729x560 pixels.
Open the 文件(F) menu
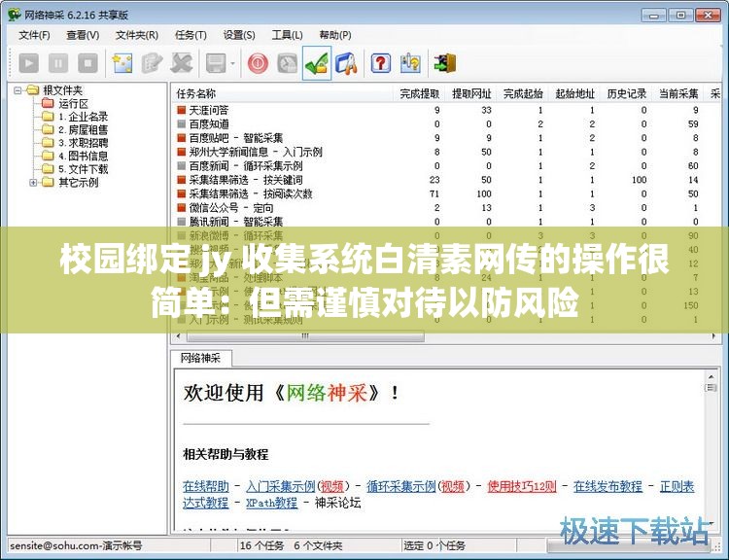34,35
